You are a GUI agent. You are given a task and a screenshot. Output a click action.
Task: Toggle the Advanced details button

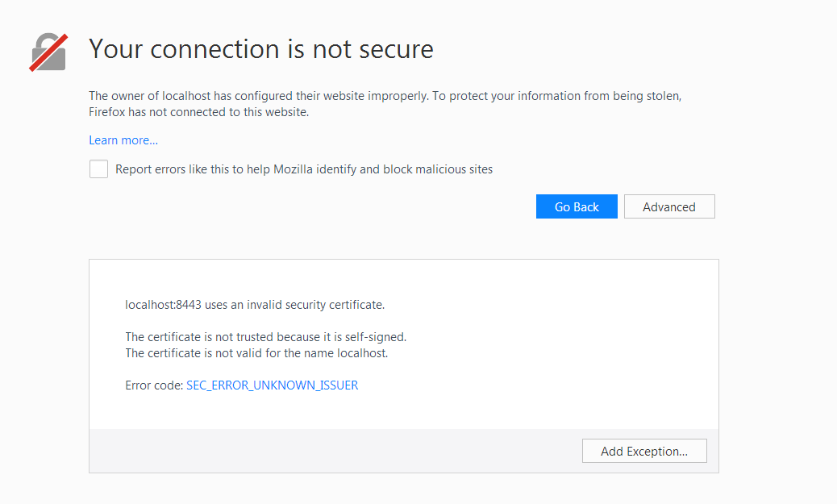coord(668,206)
